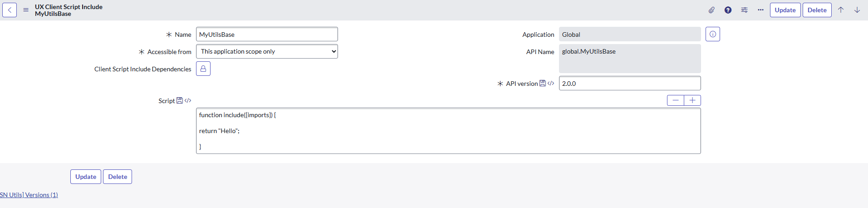Click the back arrow button
The width and height of the screenshot is (868, 208).
pyautogui.click(x=10, y=10)
